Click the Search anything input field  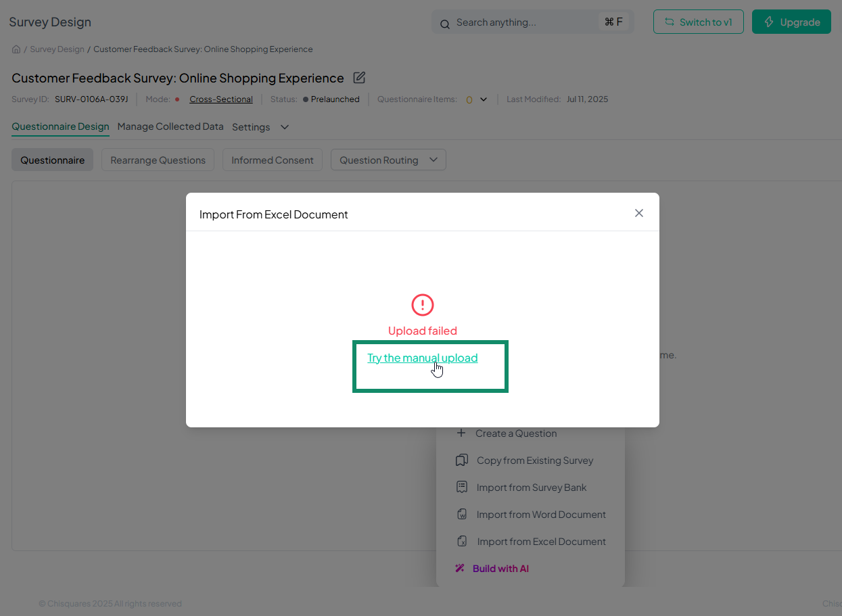521,22
